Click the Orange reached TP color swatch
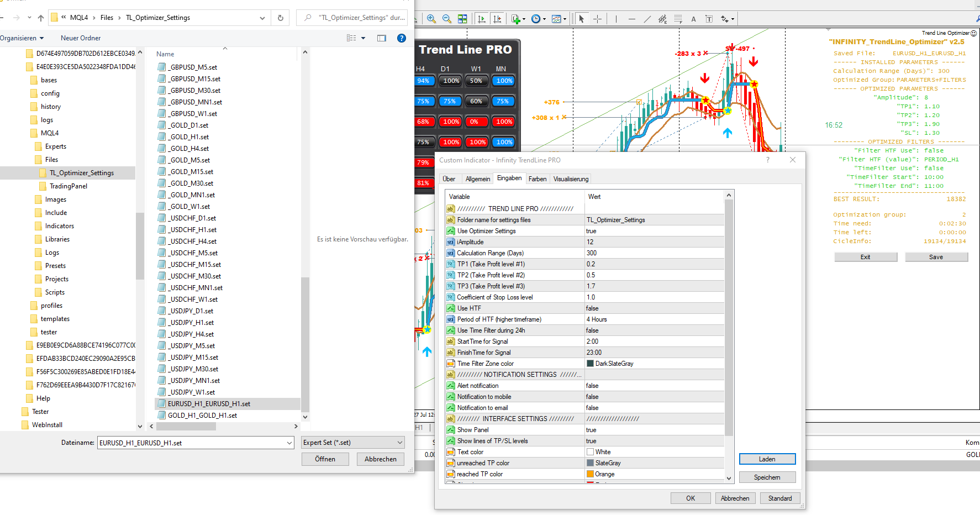 [x=590, y=474]
